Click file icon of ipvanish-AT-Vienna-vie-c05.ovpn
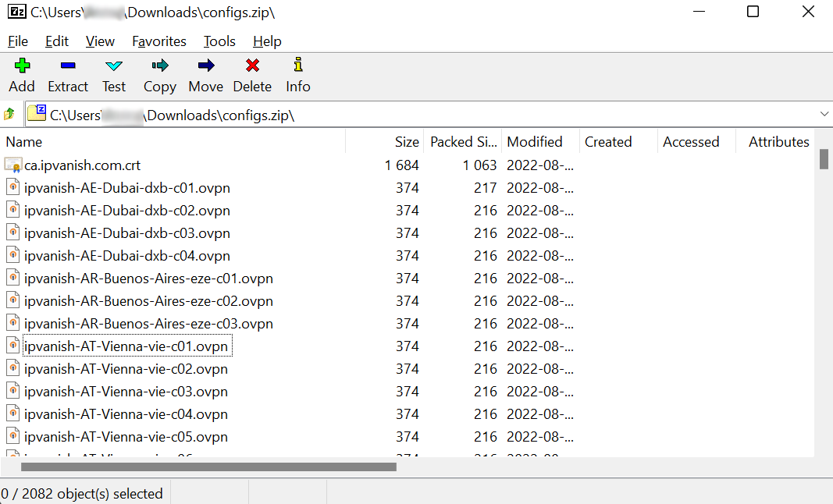 [x=13, y=436]
